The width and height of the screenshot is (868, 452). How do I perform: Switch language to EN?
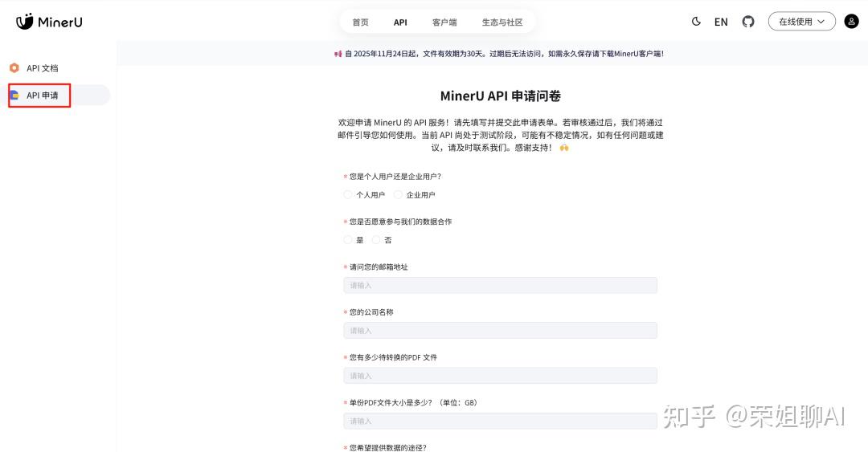click(721, 22)
